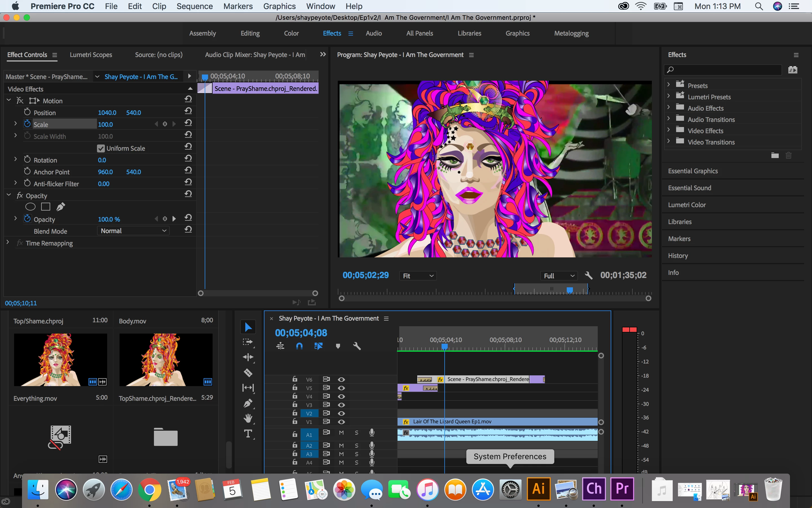Open the Markers menu

tap(238, 6)
